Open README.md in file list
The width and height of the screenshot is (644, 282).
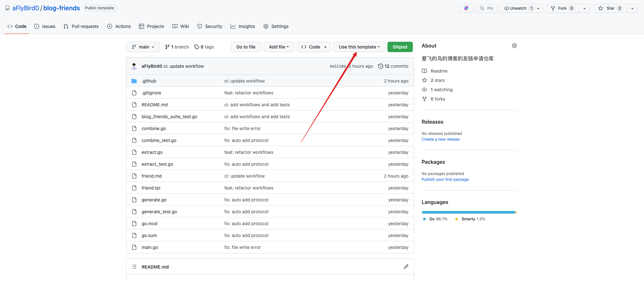(x=155, y=105)
